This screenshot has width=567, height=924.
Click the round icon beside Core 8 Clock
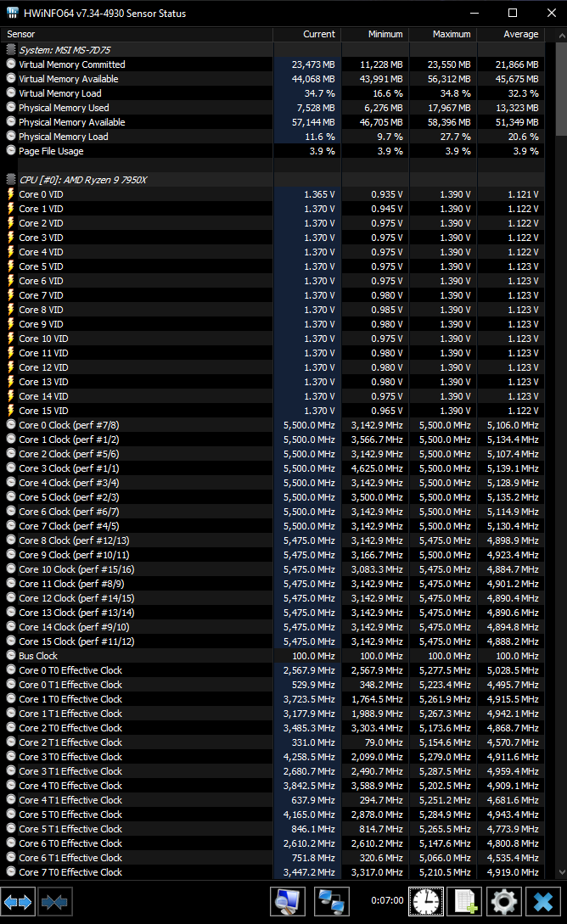(10, 540)
